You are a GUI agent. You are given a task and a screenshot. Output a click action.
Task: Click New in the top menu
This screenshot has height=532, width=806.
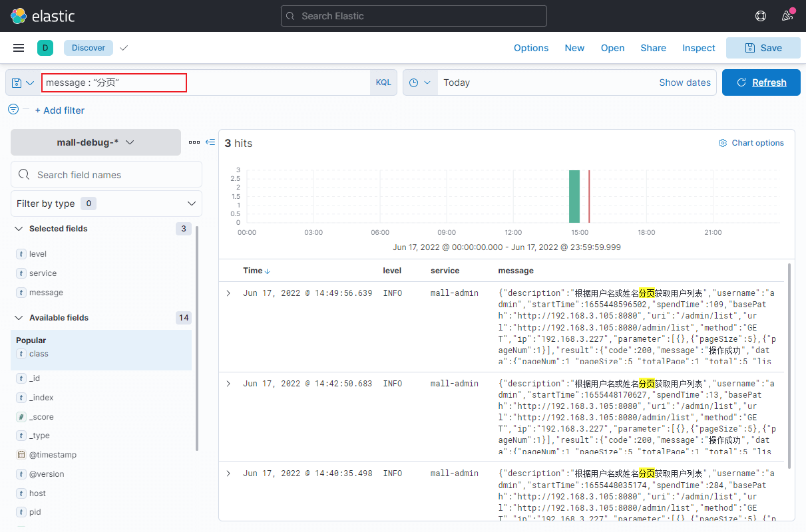574,48
